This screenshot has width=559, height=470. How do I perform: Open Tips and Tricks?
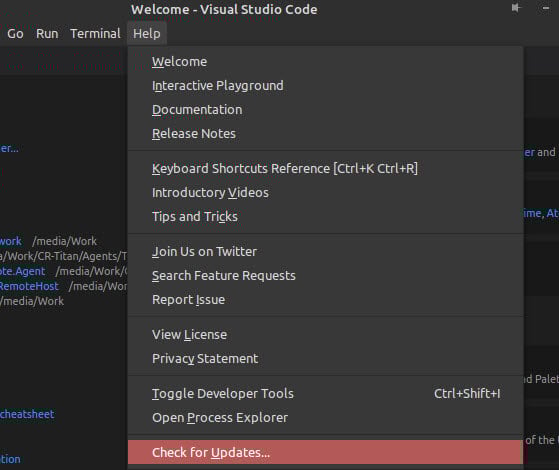coord(325,216)
